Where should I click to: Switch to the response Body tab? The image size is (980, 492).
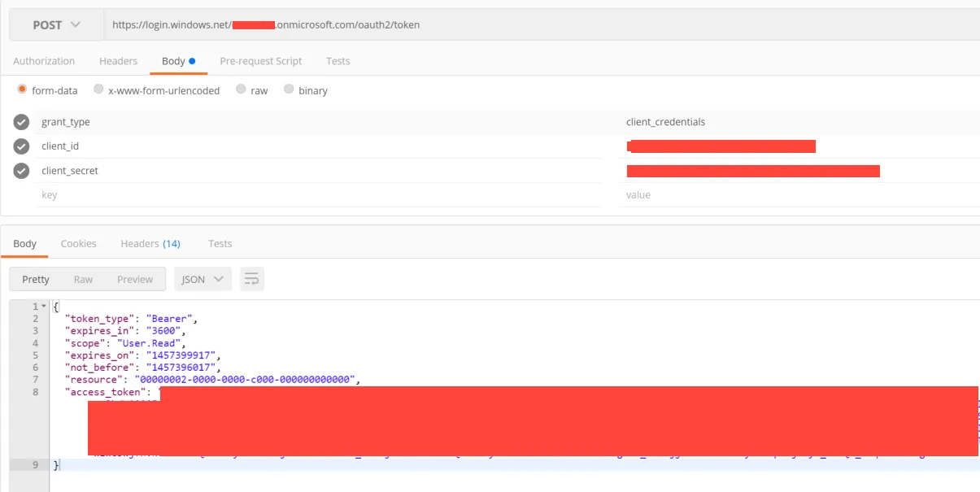24,243
